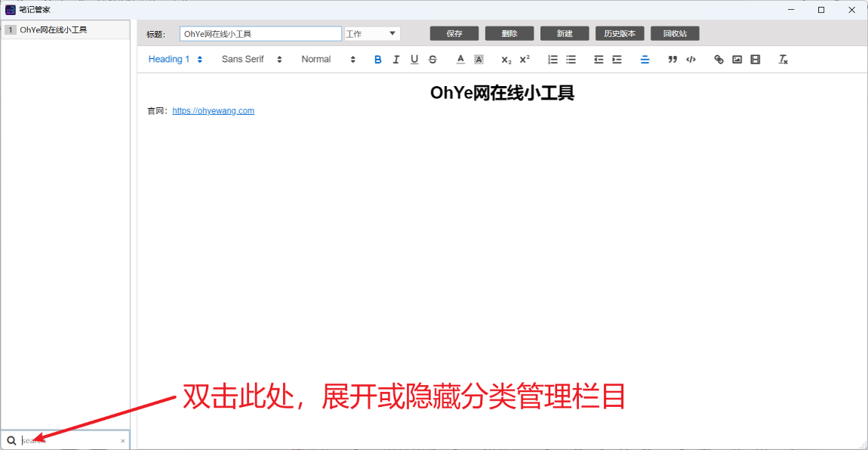This screenshot has height=450, width=868.
Task: Open the 回收站 recycle bin
Action: 675,34
